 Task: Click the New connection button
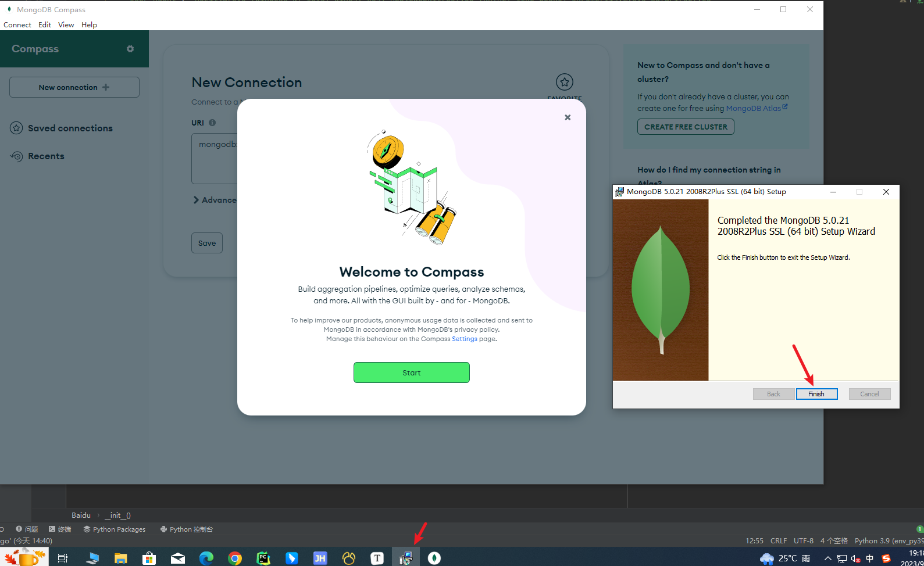tap(74, 87)
